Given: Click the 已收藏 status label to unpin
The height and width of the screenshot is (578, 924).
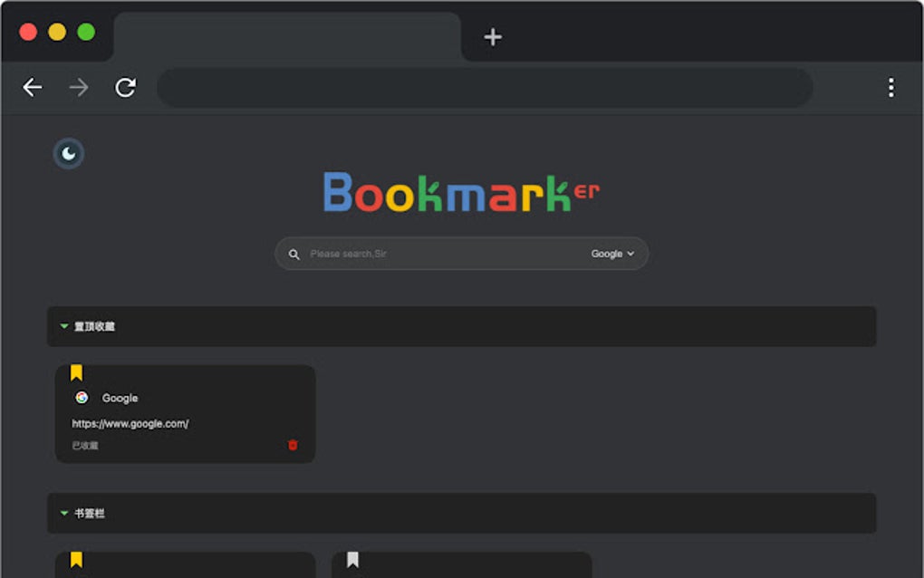Looking at the screenshot, I should (x=84, y=446).
